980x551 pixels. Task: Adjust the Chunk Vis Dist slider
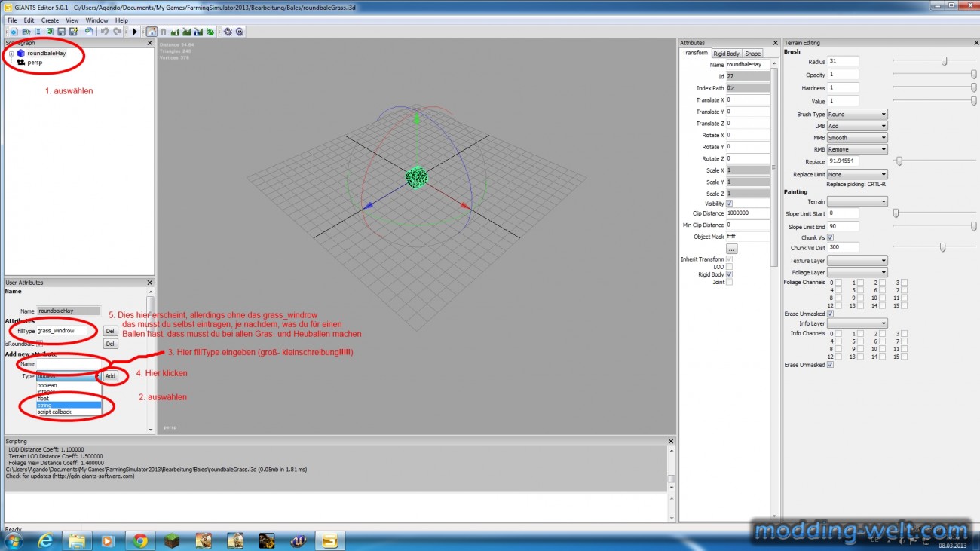(942, 246)
